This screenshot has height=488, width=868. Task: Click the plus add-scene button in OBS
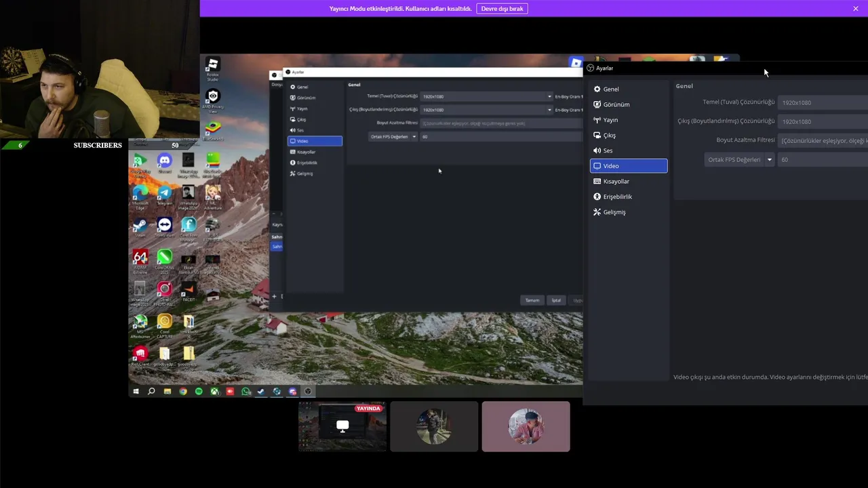[274, 296]
